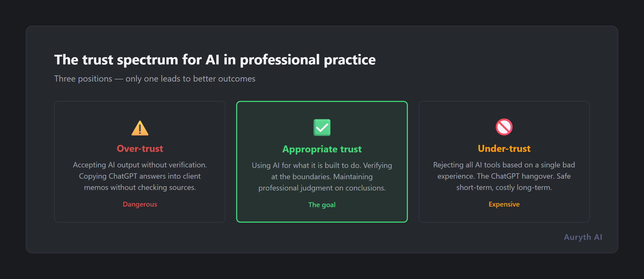Select the Over-trust heading
Image resolution: width=644 pixels, height=279 pixels.
point(140,149)
